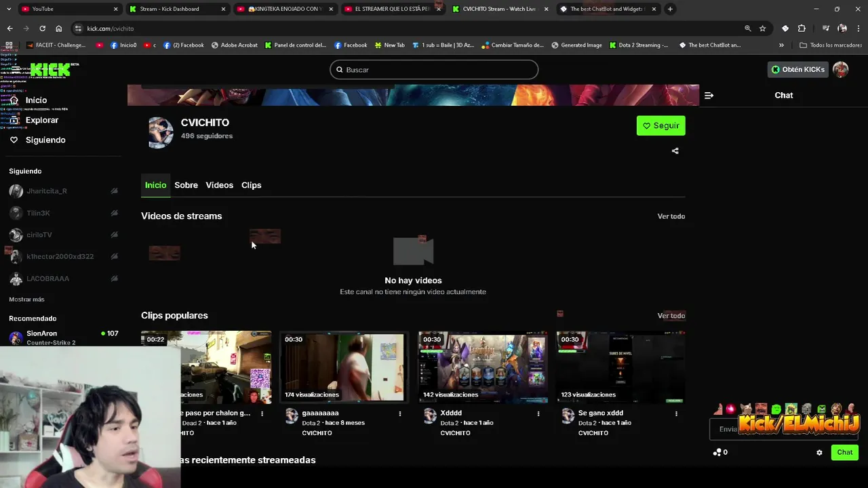The width and height of the screenshot is (868, 488).
Task: Open the Todos los marcadores folder
Action: (831, 45)
